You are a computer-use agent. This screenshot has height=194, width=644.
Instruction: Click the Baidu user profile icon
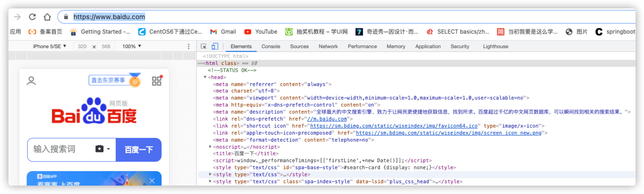click(31, 81)
